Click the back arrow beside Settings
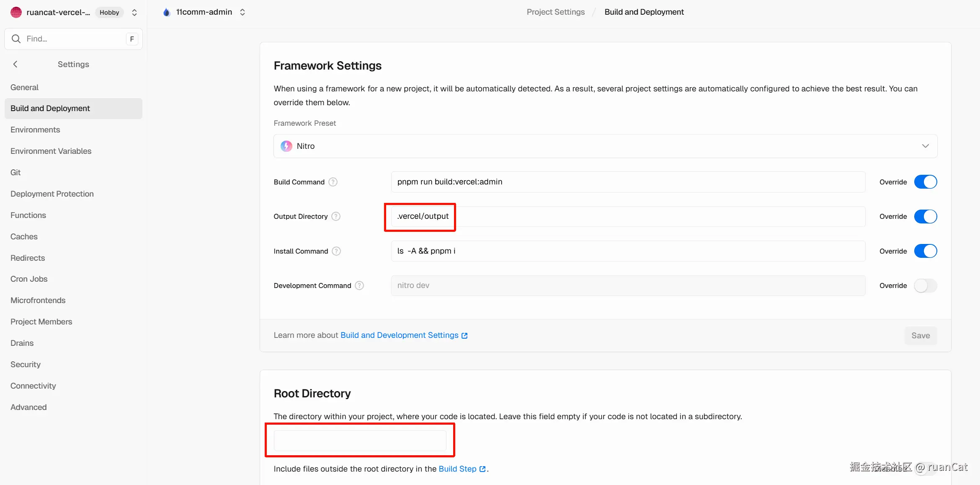 (x=15, y=64)
